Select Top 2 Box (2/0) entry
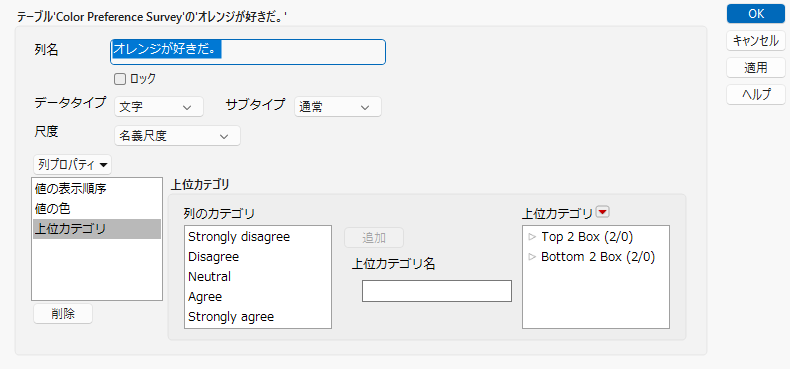790x369 pixels. click(x=587, y=236)
